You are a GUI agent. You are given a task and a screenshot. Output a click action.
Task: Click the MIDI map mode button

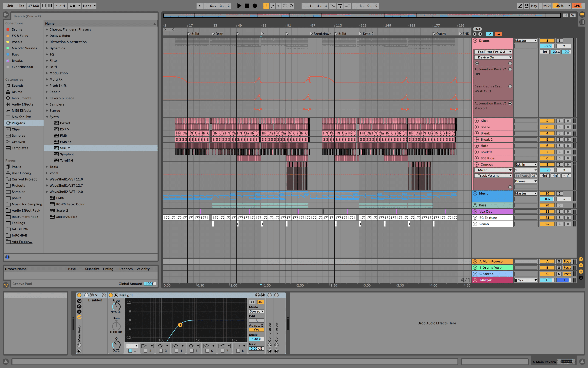tap(547, 6)
